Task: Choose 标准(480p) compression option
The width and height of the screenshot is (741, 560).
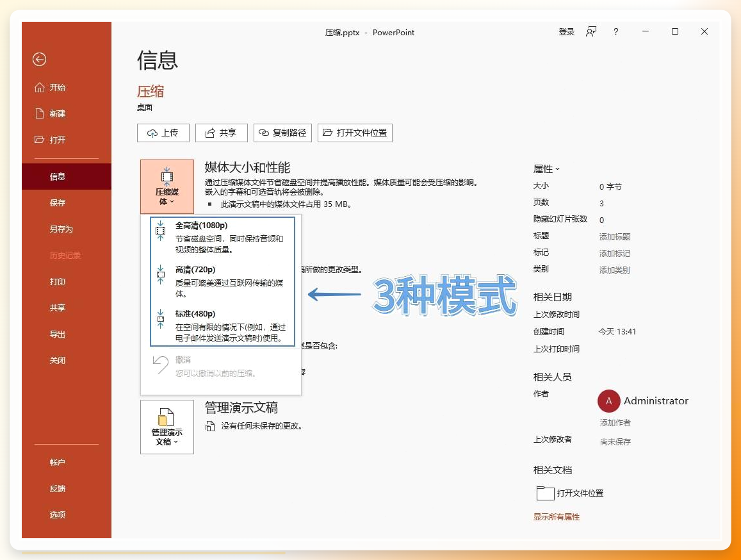Action: click(222, 325)
